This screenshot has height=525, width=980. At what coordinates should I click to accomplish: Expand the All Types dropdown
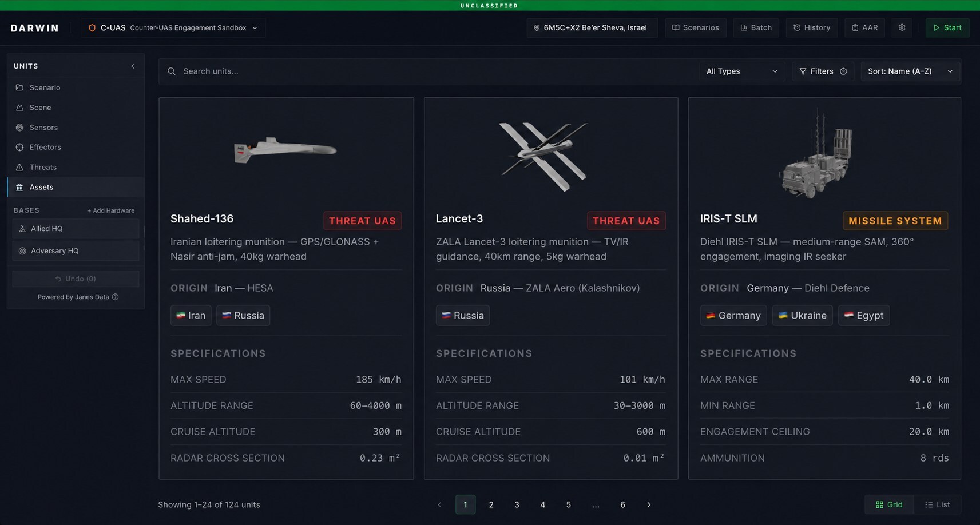(741, 71)
